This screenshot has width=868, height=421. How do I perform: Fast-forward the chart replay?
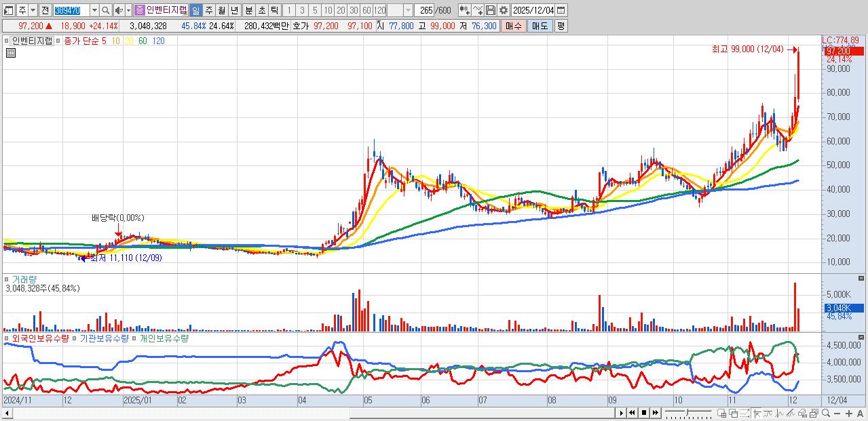coord(656,412)
